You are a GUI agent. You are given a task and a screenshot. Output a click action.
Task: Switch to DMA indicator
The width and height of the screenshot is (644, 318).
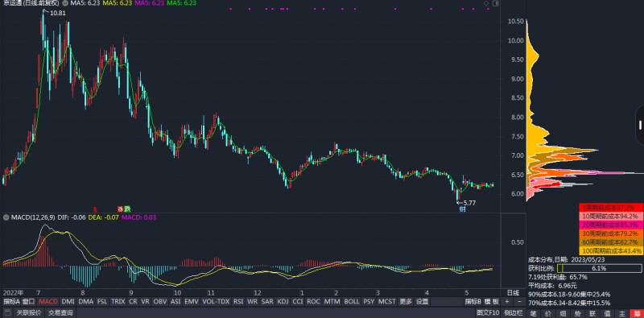(x=86, y=302)
